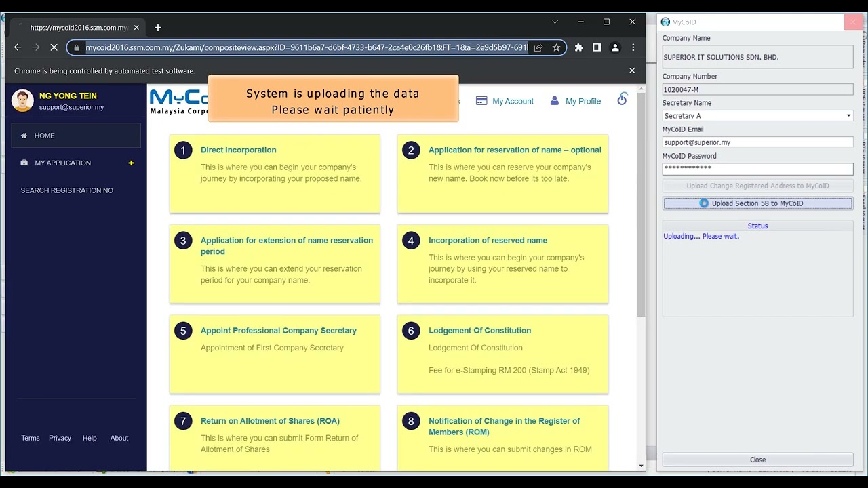Click Upload Section 58 to MyCoID button
The height and width of the screenshot is (488, 868).
point(757,203)
